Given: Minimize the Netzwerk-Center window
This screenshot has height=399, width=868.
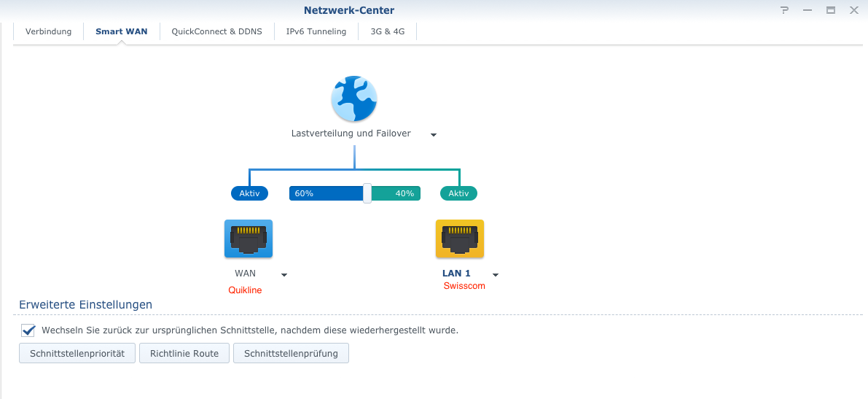Looking at the screenshot, I should [x=808, y=10].
